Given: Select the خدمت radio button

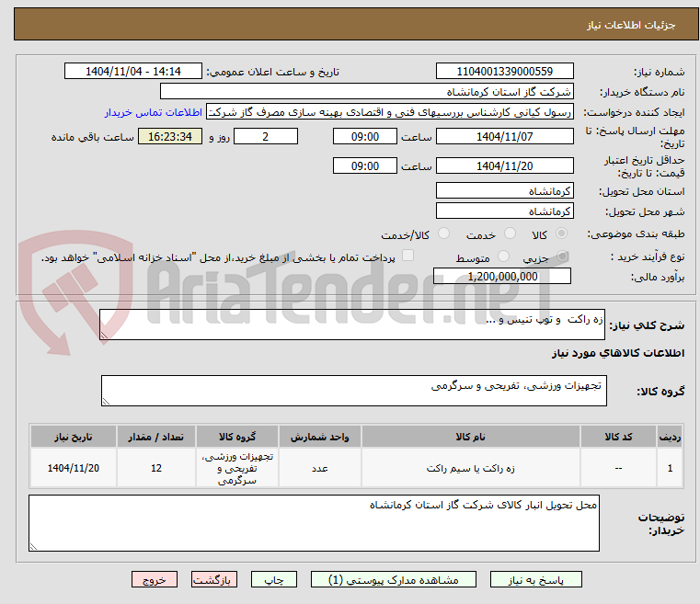Looking at the screenshot, I should pyautogui.click(x=510, y=234).
